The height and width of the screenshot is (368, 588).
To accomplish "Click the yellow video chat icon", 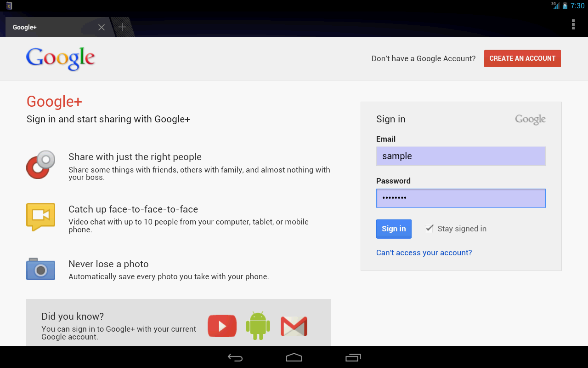I will pos(40,217).
